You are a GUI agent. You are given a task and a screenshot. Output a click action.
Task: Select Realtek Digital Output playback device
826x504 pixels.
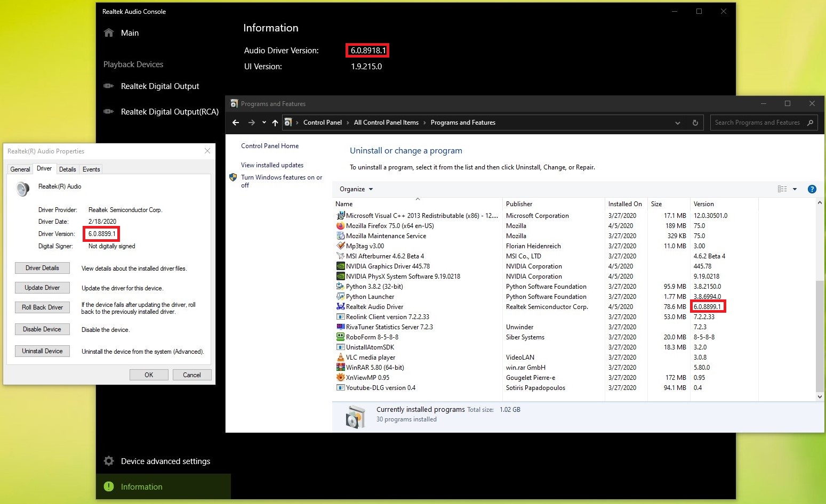click(160, 86)
